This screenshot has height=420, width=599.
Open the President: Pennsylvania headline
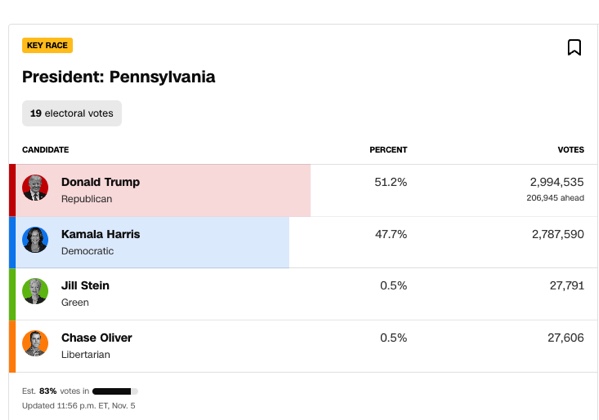[118, 77]
